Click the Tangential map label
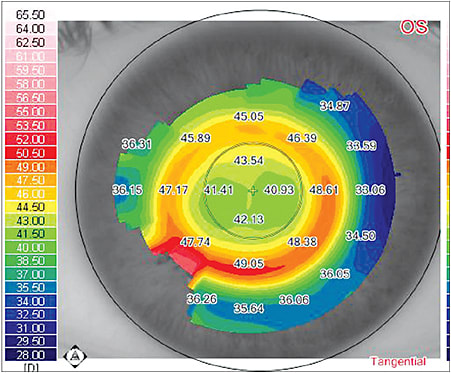The image size is (451, 373). [398, 361]
